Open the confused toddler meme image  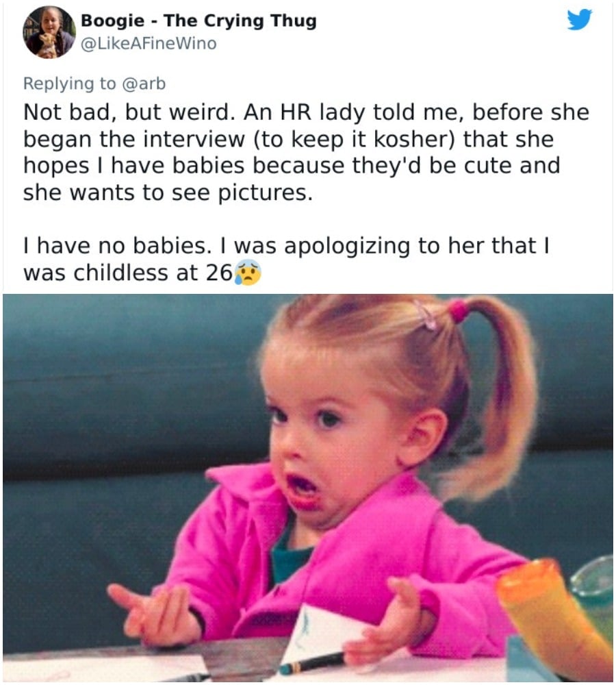pyautogui.click(x=308, y=487)
